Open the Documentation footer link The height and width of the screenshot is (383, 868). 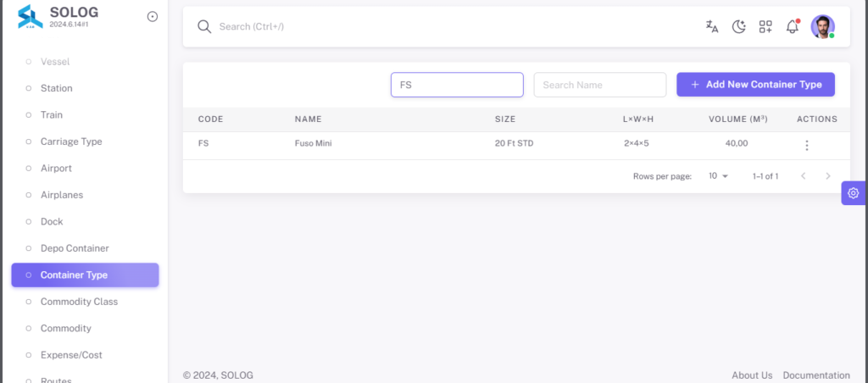[x=816, y=375]
